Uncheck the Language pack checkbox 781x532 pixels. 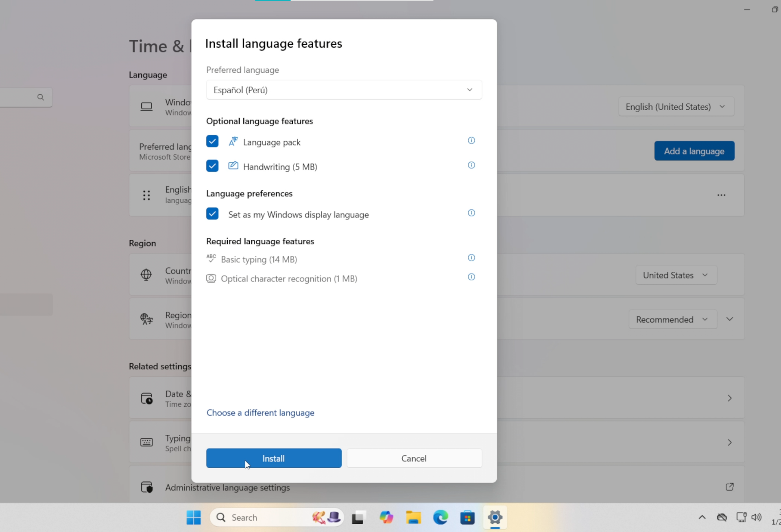(x=212, y=141)
